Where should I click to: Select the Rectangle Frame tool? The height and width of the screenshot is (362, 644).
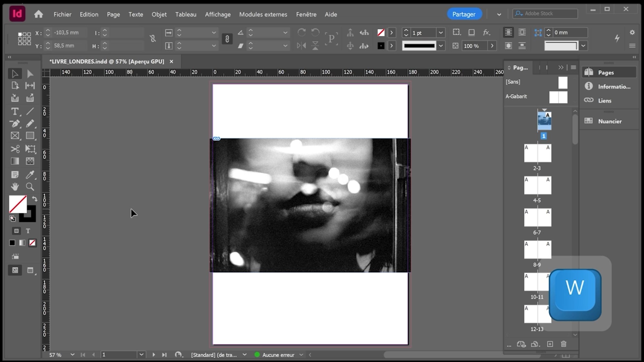click(x=15, y=136)
